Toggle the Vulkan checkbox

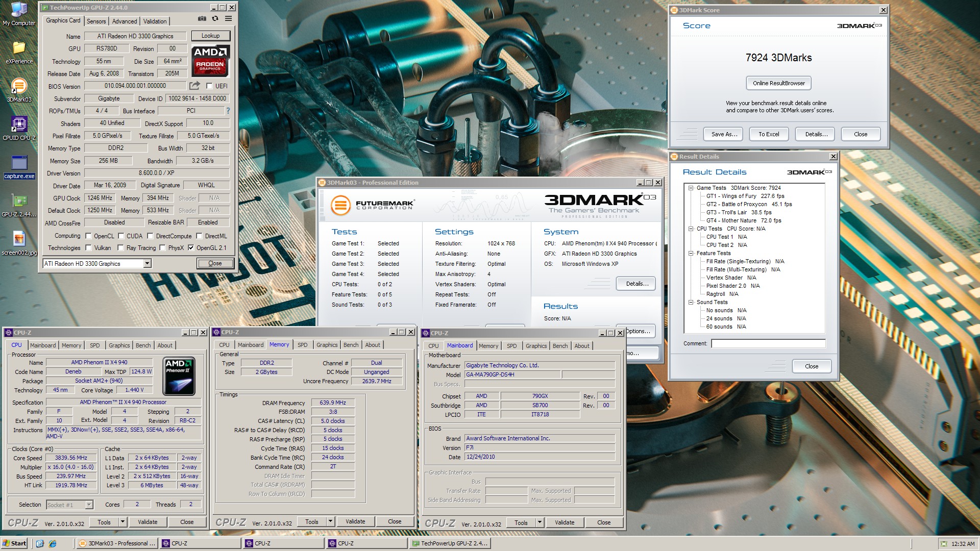tap(88, 248)
